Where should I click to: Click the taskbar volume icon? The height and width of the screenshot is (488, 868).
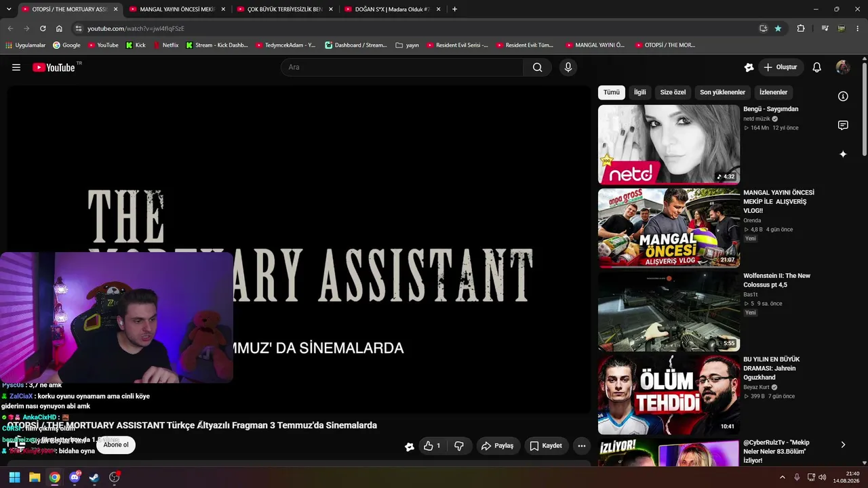pyautogui.click(x=822, y=477)
